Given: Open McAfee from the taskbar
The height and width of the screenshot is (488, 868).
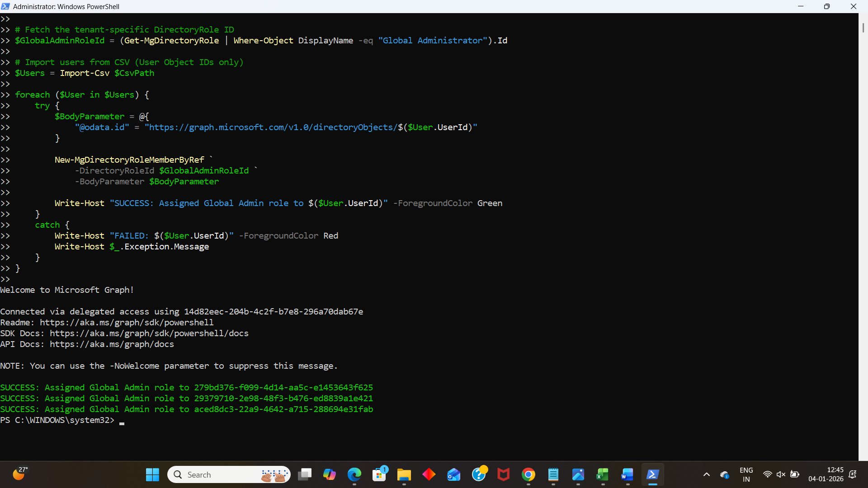Looking at the screenshot, I should click(503, 474).
